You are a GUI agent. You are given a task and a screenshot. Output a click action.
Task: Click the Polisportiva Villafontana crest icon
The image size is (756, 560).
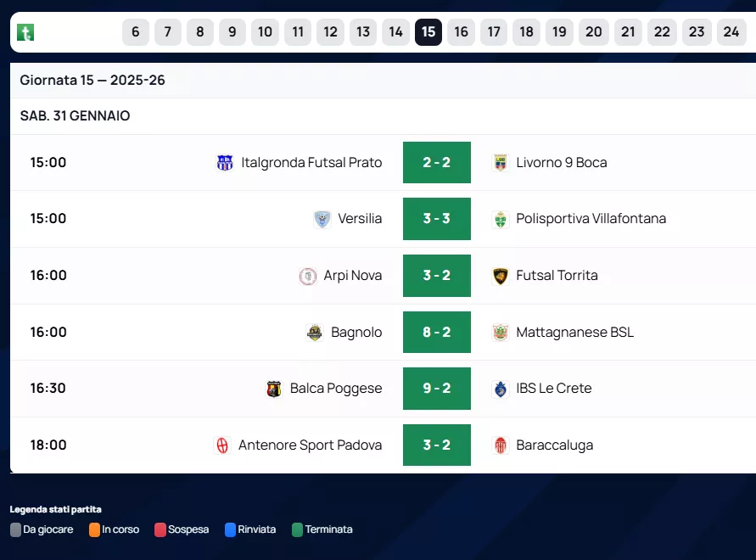point(501,219)
